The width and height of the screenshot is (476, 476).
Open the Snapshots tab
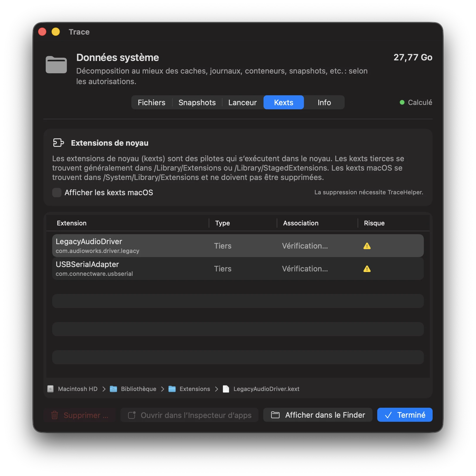[197, 103]
